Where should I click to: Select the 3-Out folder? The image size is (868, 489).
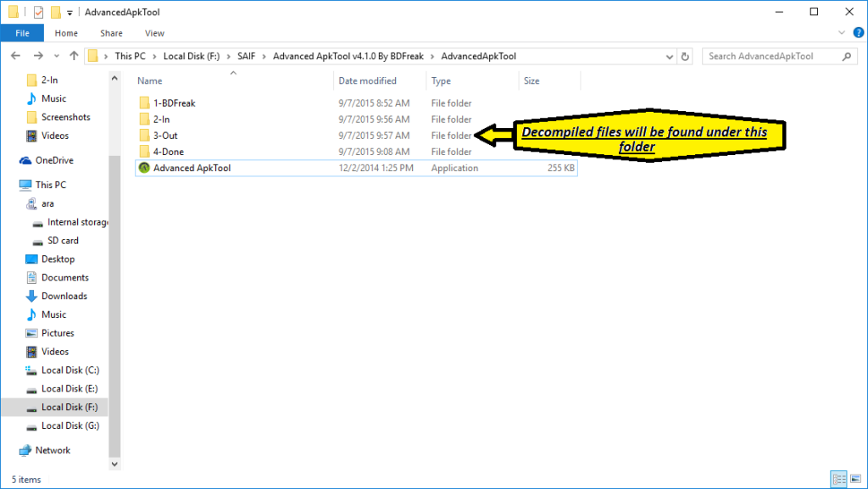click(x=165, y=136)
